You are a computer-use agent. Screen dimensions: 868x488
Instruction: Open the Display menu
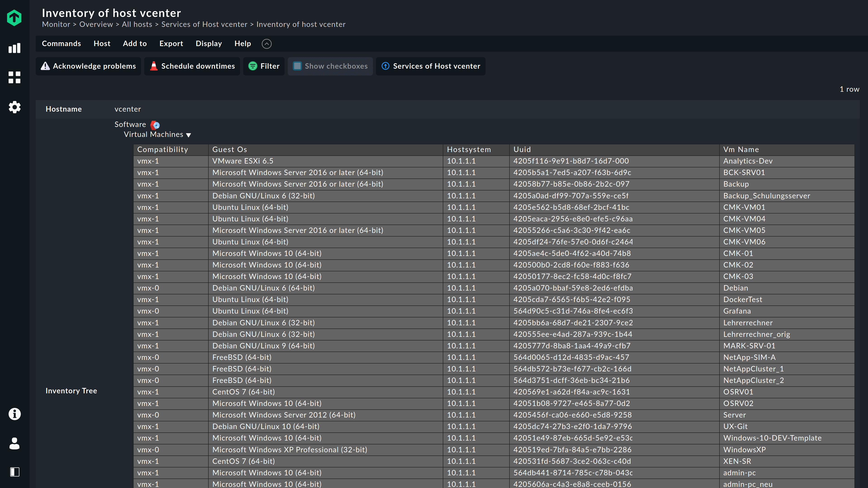[209, 43]
